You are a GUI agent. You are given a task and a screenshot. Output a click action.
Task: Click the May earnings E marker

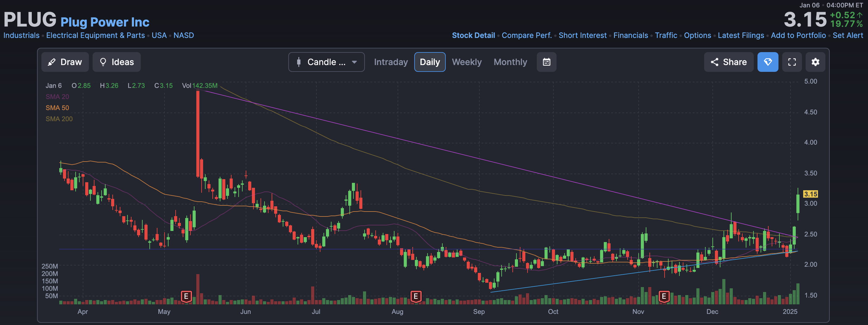(x=186, y=297)
